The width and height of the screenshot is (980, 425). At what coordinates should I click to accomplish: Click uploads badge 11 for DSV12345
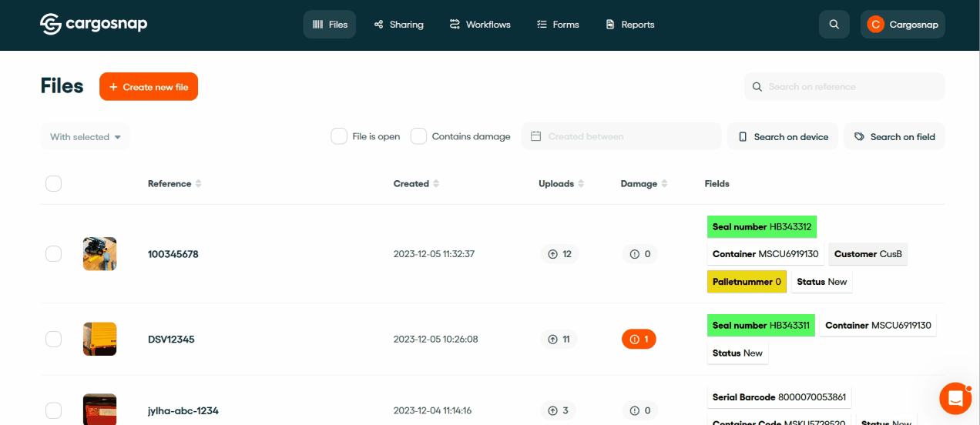[559, 339]
